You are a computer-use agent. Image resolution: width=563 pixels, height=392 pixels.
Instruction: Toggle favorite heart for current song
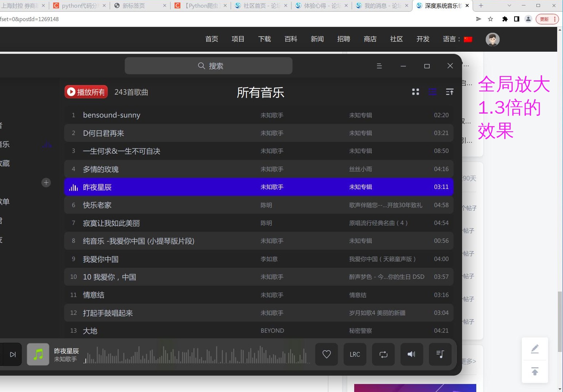point(326,354)
